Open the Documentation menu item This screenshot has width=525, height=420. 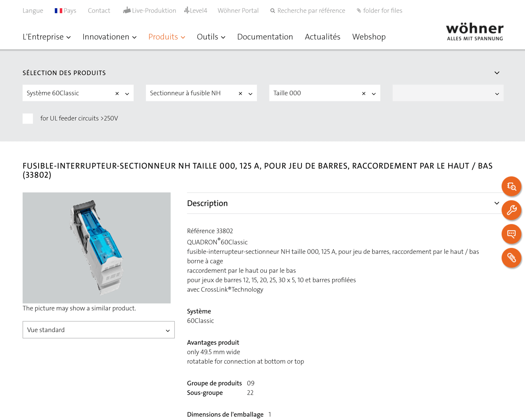(265, 37)
